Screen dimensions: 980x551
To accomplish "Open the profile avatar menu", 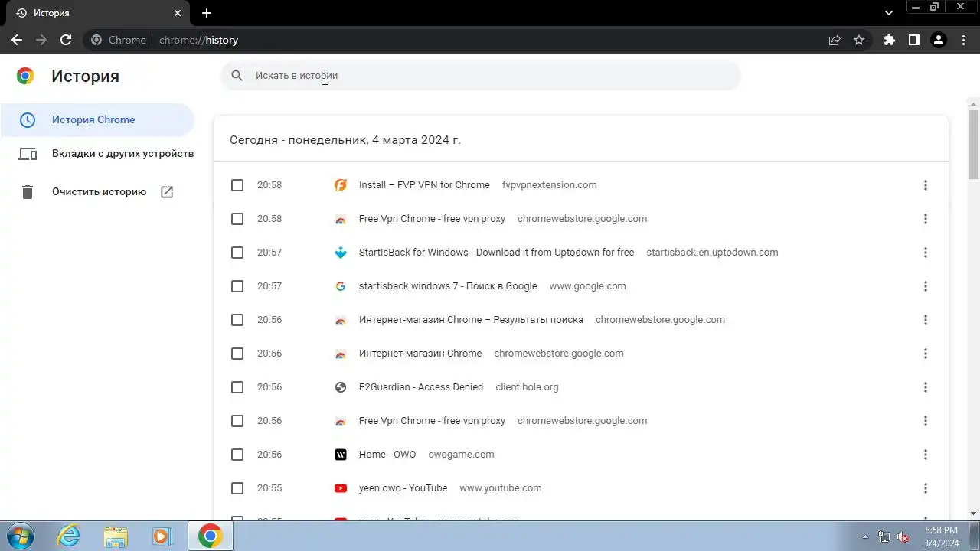I will point(938,40).
